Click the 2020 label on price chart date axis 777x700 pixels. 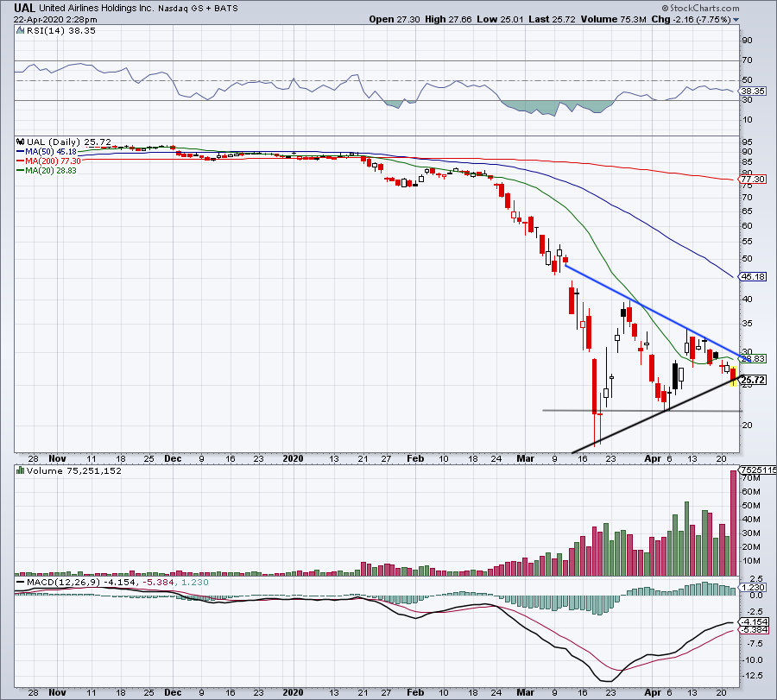293,458
